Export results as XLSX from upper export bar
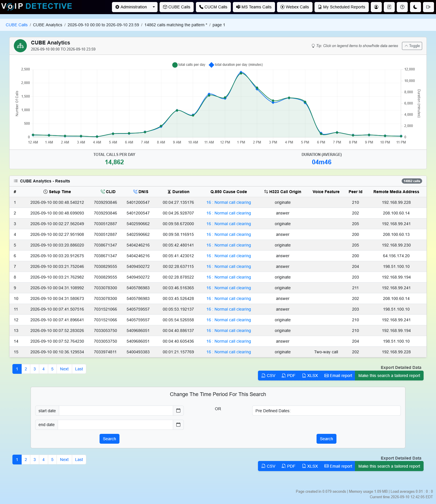 click(310, 376)
